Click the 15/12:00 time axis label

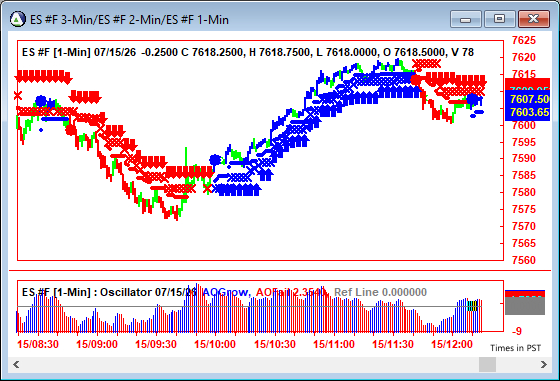[x=452, y=344]
